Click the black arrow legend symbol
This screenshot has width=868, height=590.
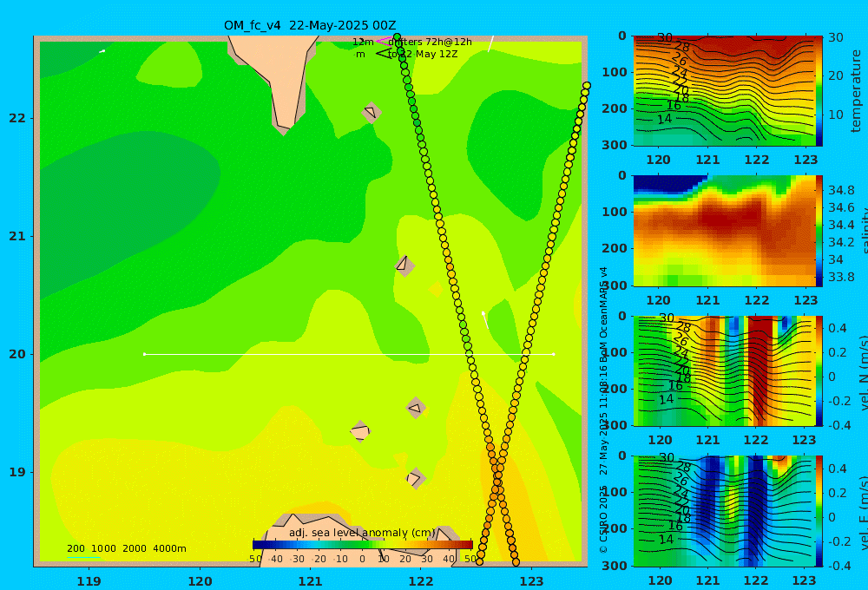(x=384, y=54)
